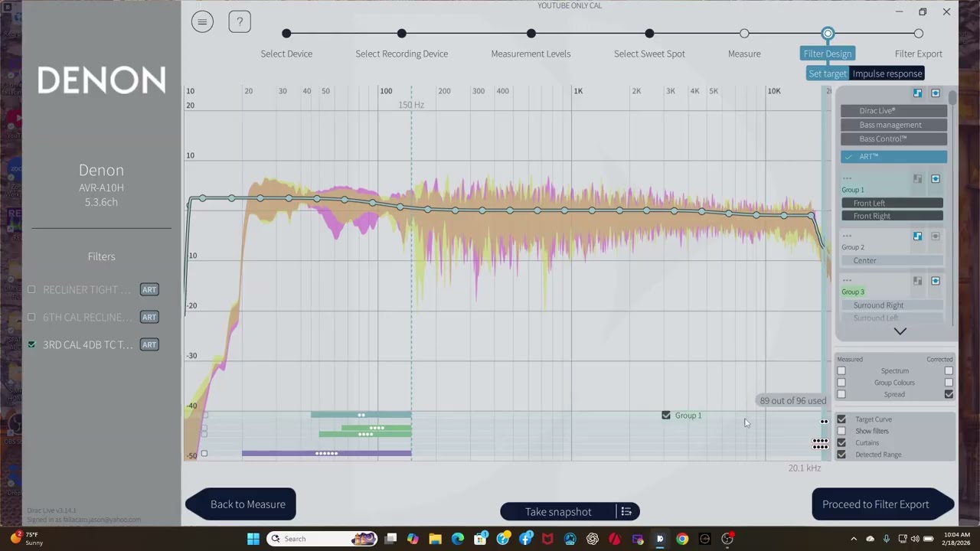Click Group 1 highlighted square icon
980x551 pixels.
coord(935,179)
